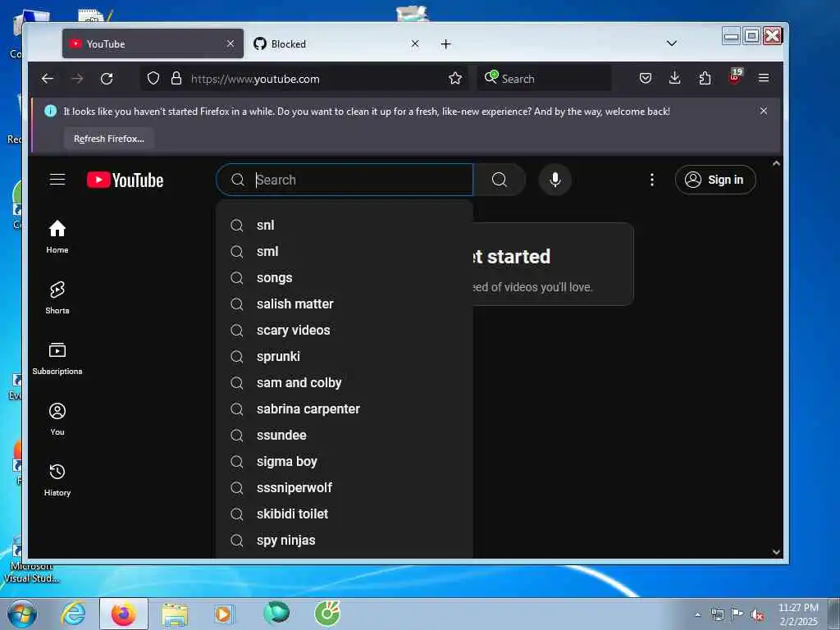The width and height of the screenshot is (840, 630).
Task: Click the Firefox toolbar search box
Action: [545, 79]
